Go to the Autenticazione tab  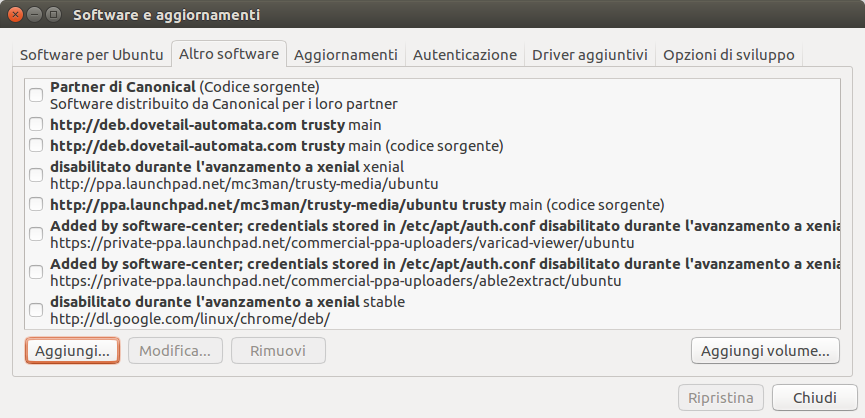pos(465,55)
